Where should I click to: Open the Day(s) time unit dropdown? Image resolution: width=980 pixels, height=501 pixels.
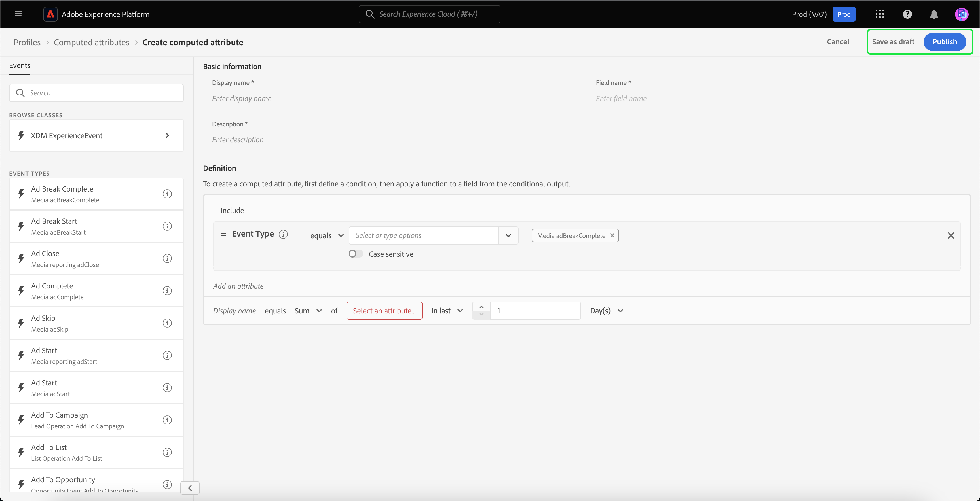tap(607, 311)
